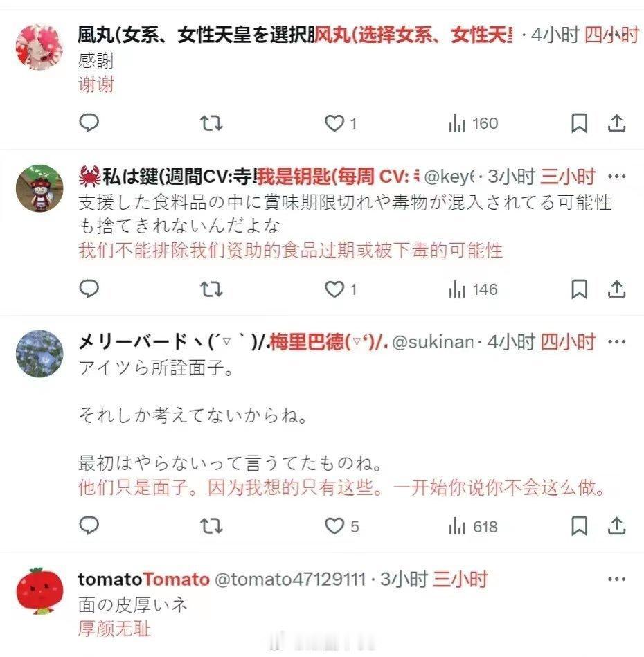This screenshot has width=644, height=657.
Task: Open the @tomato47129111 profile handle
Action: [x=290, y=579]
